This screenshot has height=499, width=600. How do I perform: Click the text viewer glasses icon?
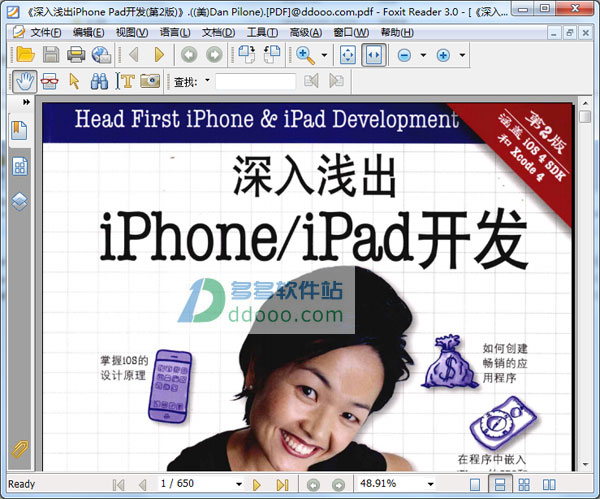click(x=49, y=81)
